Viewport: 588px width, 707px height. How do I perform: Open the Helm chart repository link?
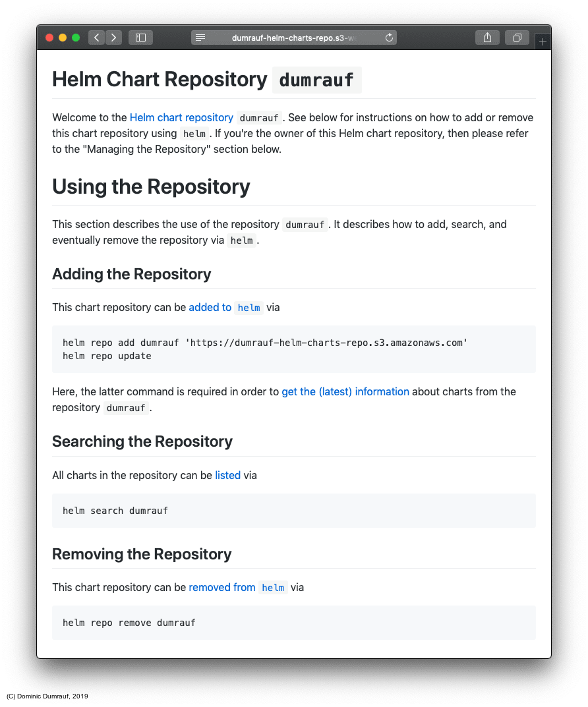click(181, 117)
